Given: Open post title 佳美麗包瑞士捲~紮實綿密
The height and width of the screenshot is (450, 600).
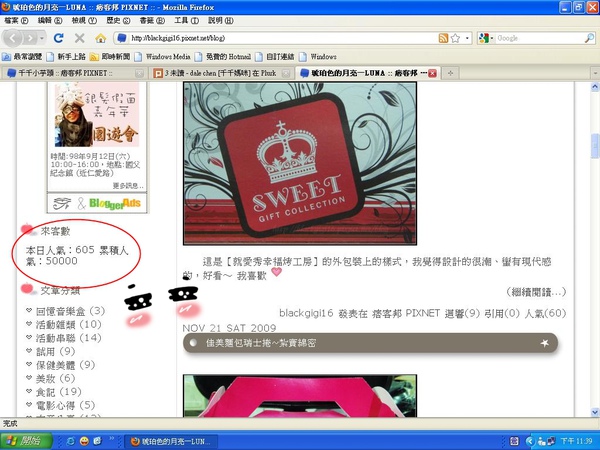Looking at the screenshot, I should point(261,343).
